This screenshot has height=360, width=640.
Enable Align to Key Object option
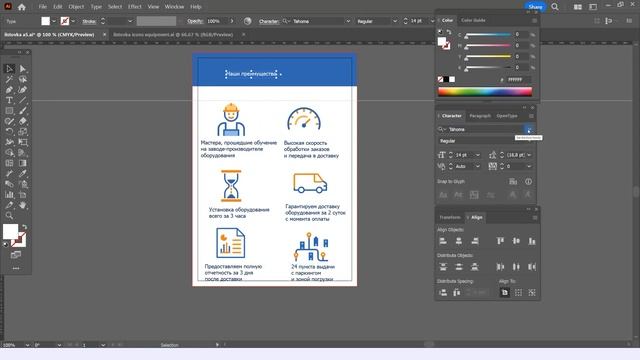532,293
